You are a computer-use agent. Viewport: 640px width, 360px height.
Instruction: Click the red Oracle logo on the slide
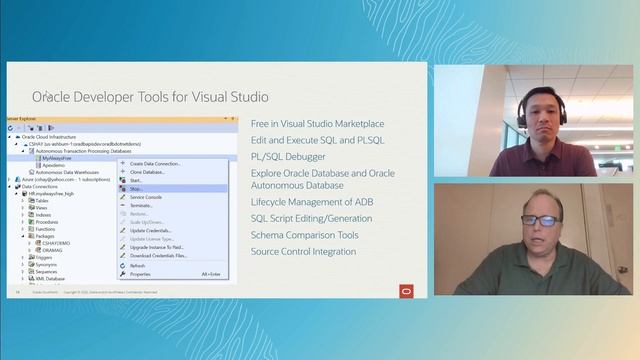(406, 291)
